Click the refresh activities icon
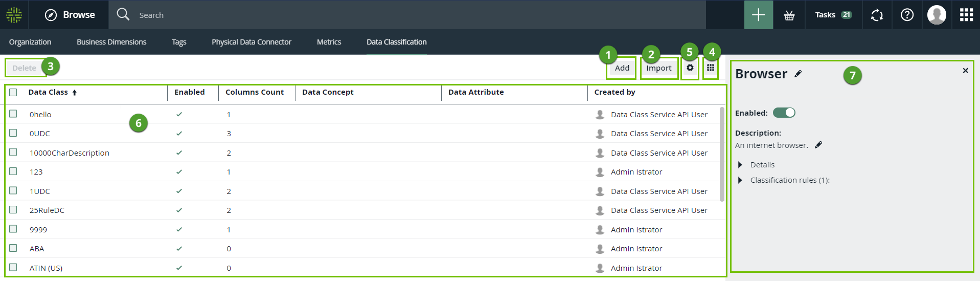Screen dimensions: 980x281 (877, 15)
